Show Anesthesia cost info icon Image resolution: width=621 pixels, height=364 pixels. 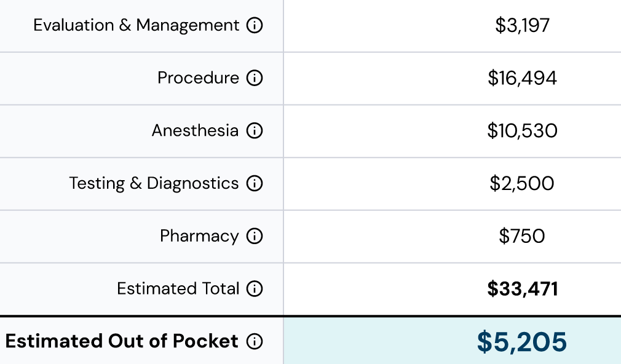255,131
